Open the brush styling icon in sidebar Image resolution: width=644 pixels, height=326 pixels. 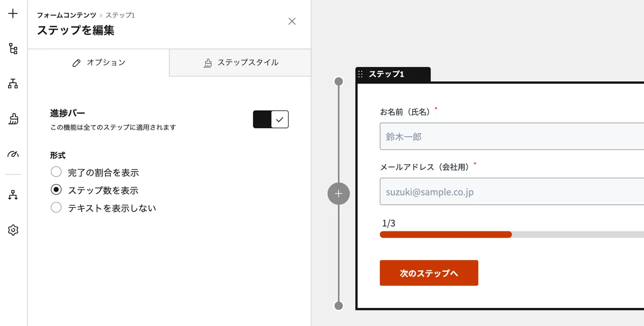click(12, 119)
